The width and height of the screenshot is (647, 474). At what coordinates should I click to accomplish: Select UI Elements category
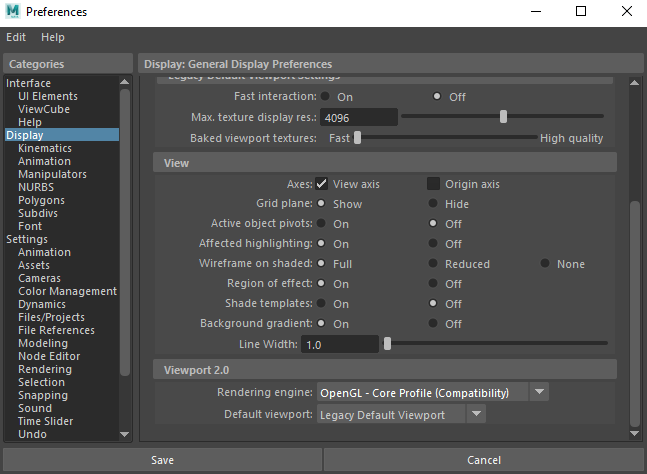pos(48,96)
